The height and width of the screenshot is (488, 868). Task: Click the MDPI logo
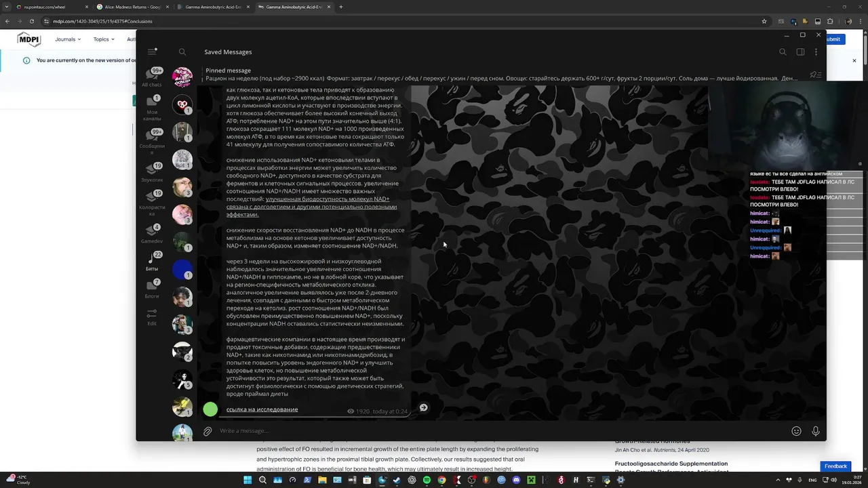coord(29,39)
